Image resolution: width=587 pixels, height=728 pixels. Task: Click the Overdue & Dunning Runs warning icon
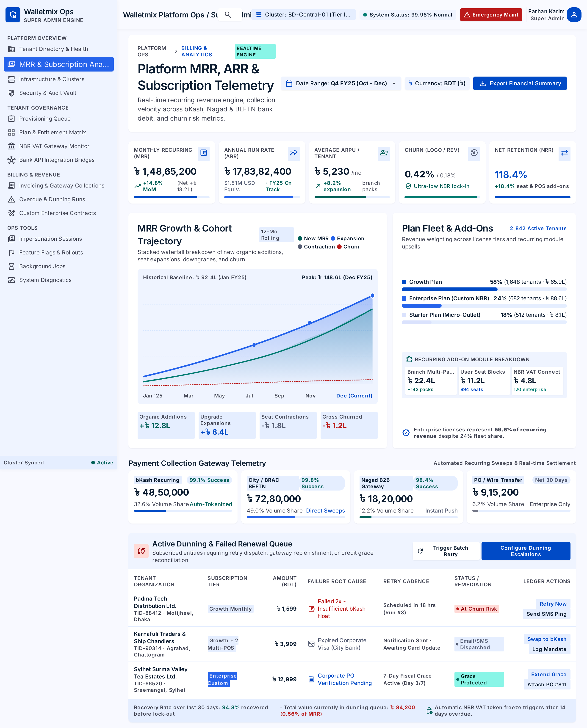coord(11,199)
